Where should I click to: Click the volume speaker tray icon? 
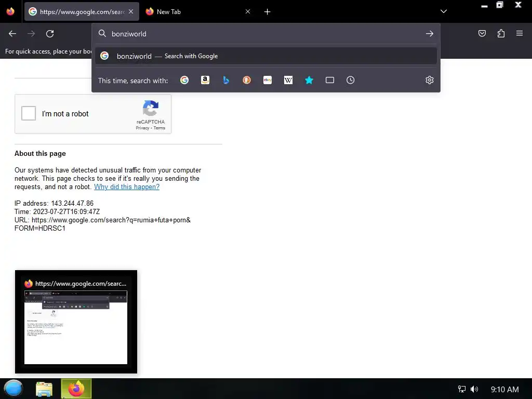[x=474, y=389]
